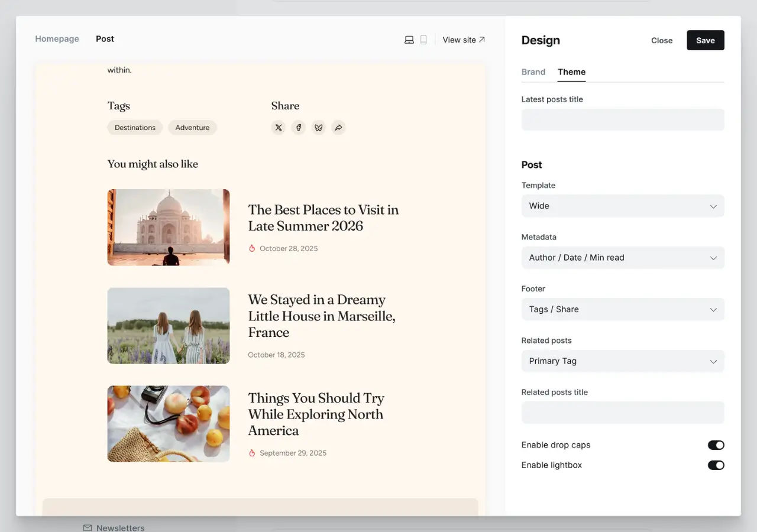Select the Homepage preview tab

(57, 39)
